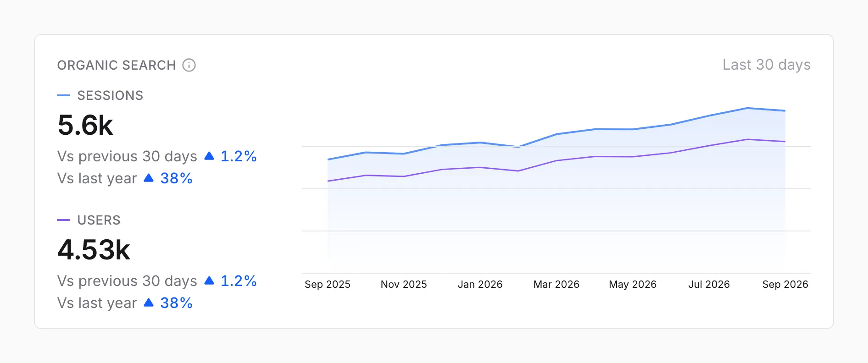This screenshot has width=868, height=363.
Task: Click the Sessions 38% yearly change value
Action: click(x=176, y=178)
